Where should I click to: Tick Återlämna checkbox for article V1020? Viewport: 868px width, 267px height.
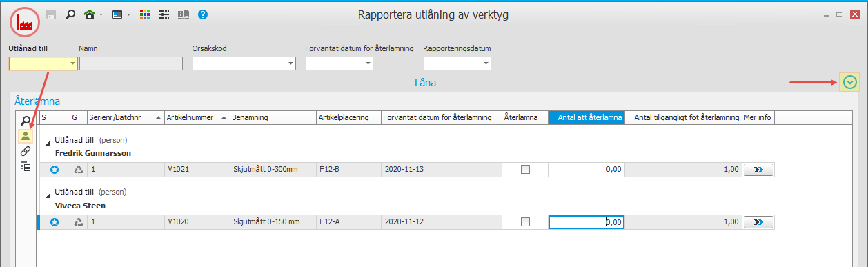click(x=525, y=222)
